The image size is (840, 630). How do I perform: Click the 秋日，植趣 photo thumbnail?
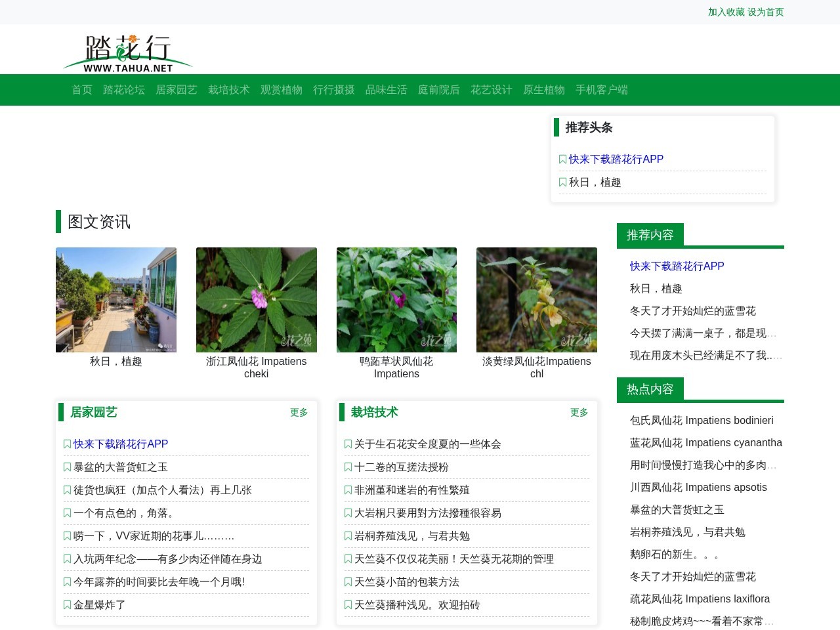(x=115, y=299)
